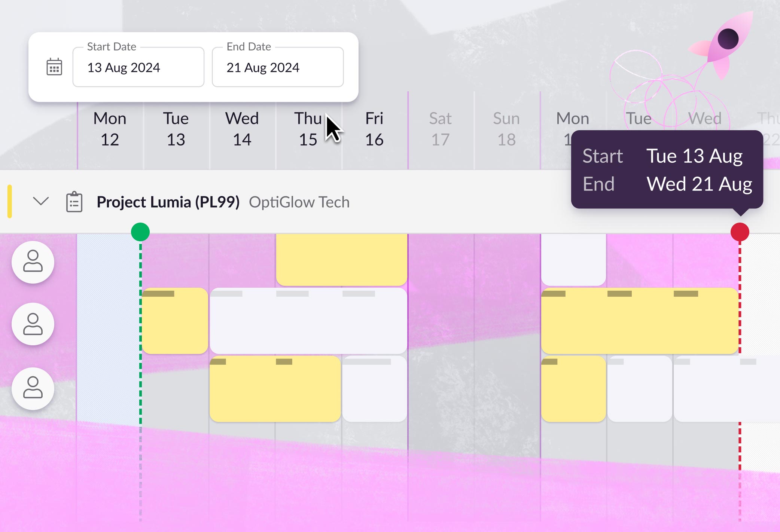The width and height of the screenshot is (780, 532).
Task: Click the Project Lumia (PL99) title
Action: point(168,202)
